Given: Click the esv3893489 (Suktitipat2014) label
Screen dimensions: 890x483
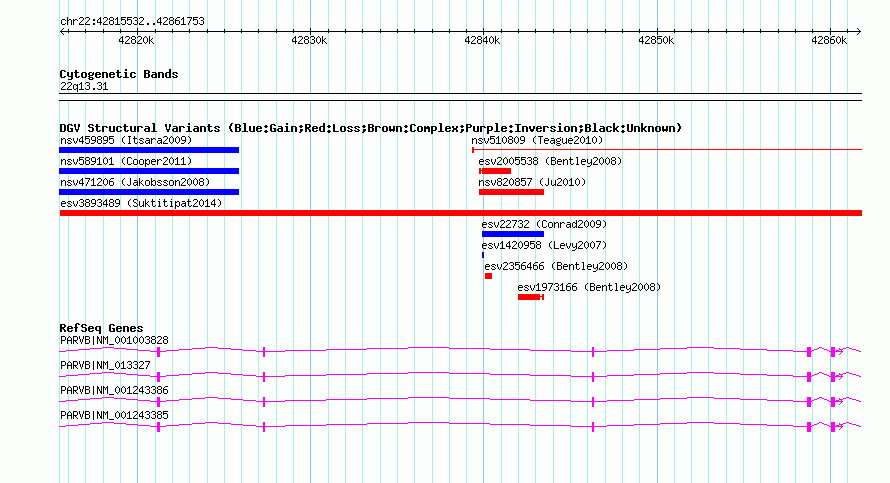Looking at the screenshot, I should [141, 203].
